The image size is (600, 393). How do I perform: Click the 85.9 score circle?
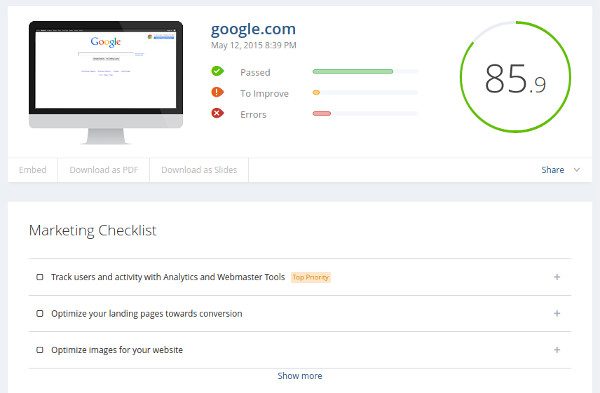515,77
